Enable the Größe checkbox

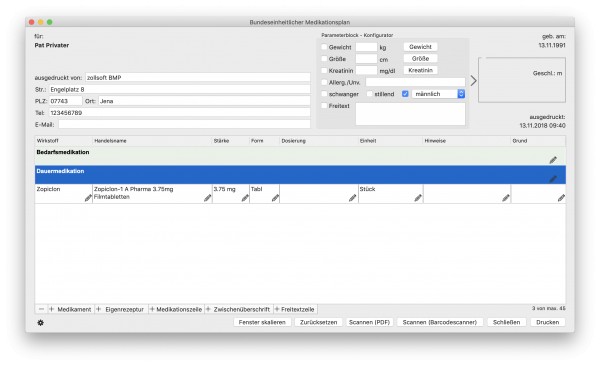coord(324,59)
